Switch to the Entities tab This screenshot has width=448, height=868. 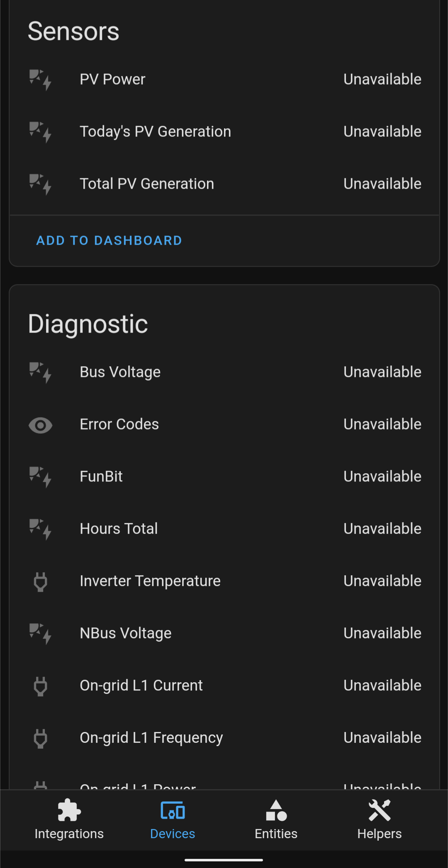tap(276, 820)
